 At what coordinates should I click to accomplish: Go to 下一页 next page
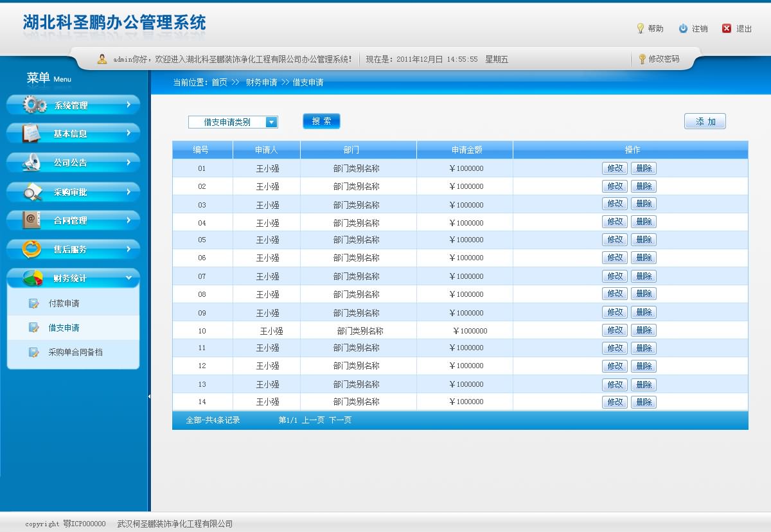click(340, 420)
